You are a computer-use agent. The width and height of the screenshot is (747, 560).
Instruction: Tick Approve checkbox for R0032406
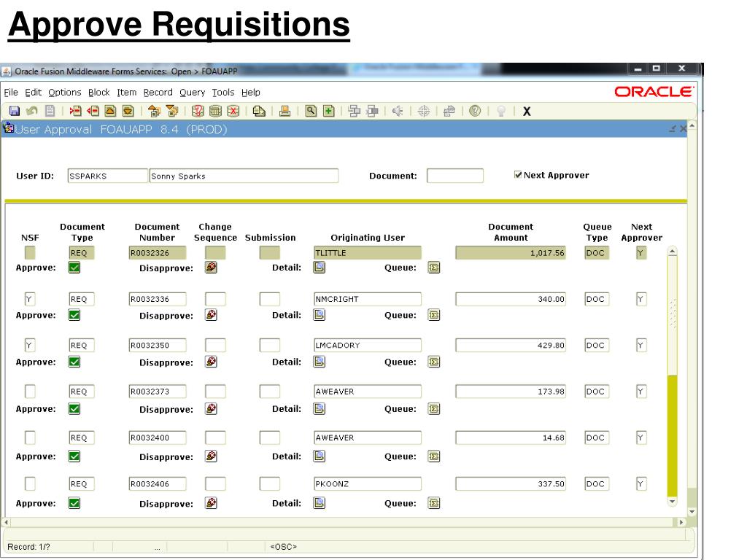74,503
